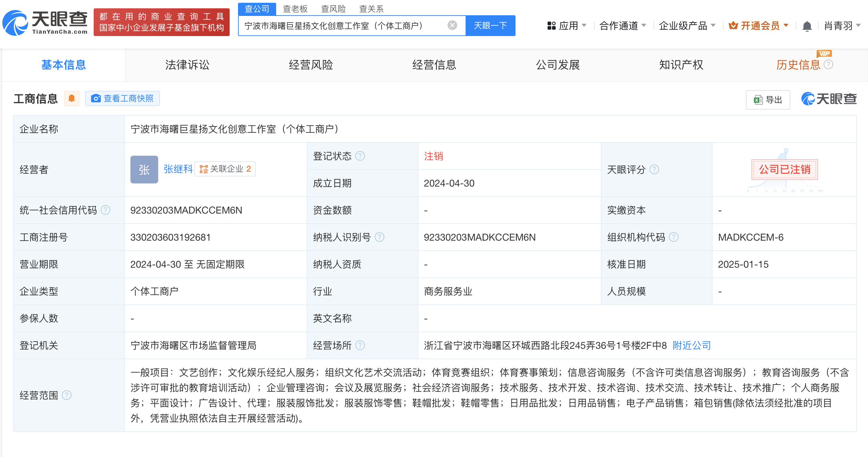Image resolution: width=868 pixels, height=457 pixels.
Task: Switch to 基本信息 tab
Action: [x=63, y=65]
